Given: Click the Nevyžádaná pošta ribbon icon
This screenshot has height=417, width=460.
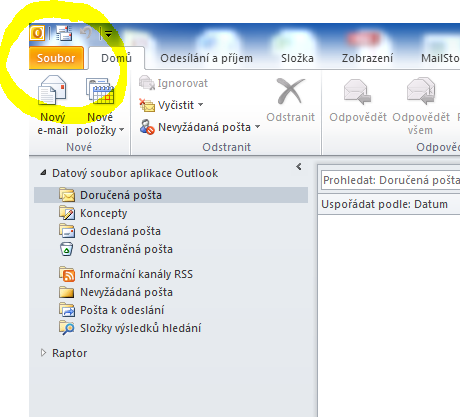Looking at the screenshot, I should (x=147, y=127).
